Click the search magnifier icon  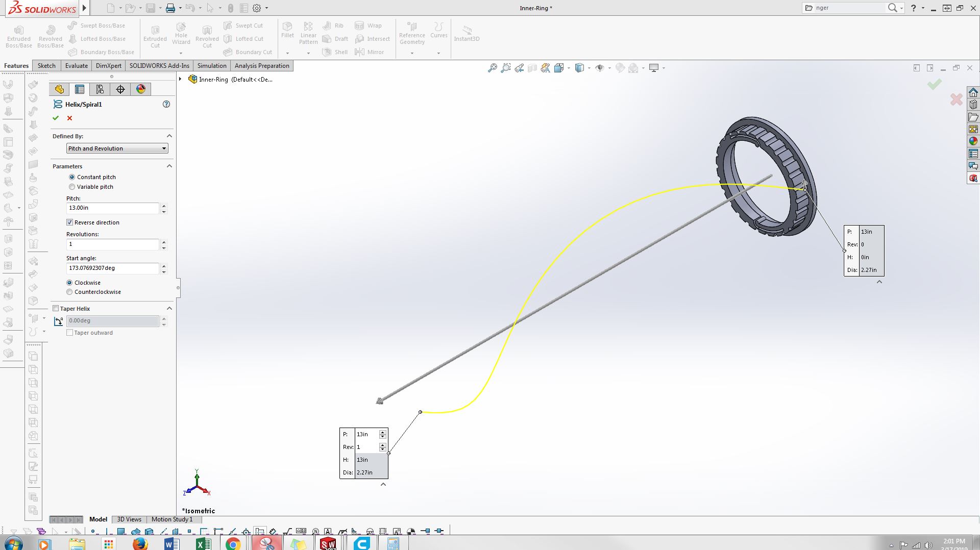coord(892,8)
